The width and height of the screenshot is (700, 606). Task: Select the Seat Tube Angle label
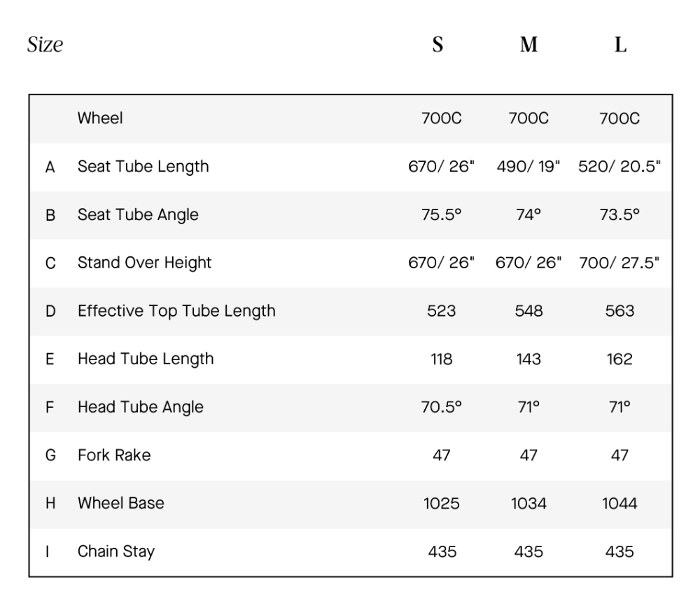pyautogui.click(x=138, y=215)
